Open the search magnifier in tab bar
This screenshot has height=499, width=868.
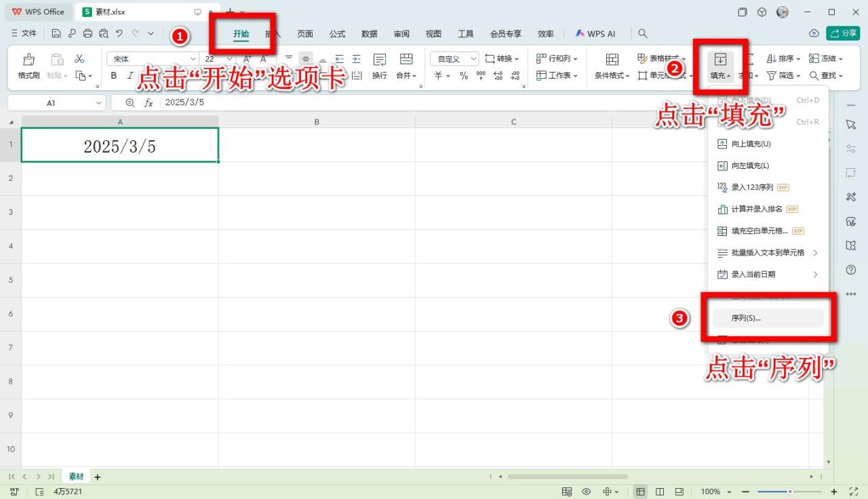click(643, 33)
